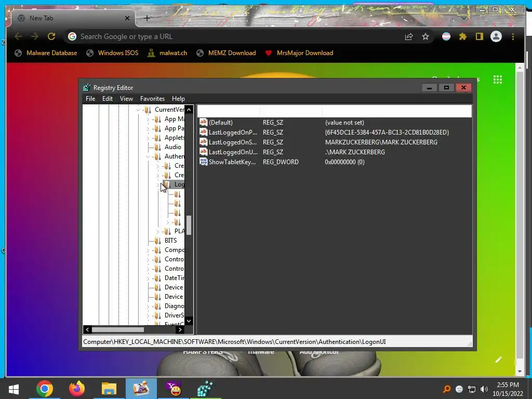Open the Windows ISOS bookmark
Image resolution: width=532 pixels, height=399 pixels.
tap(112, 53)
